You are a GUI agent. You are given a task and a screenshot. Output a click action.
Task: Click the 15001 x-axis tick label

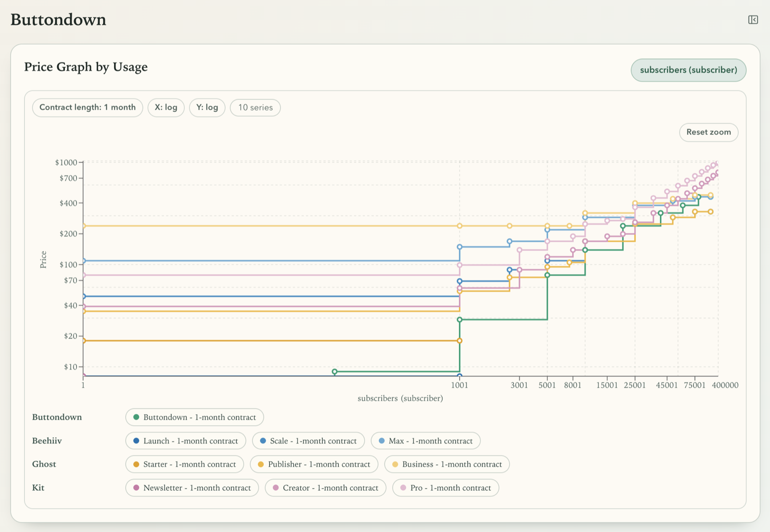[x=607, y=385]
